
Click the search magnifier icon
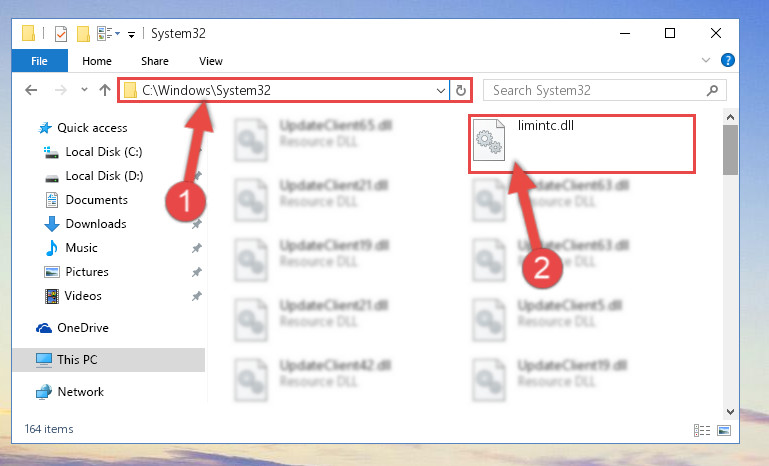(712, 90)
